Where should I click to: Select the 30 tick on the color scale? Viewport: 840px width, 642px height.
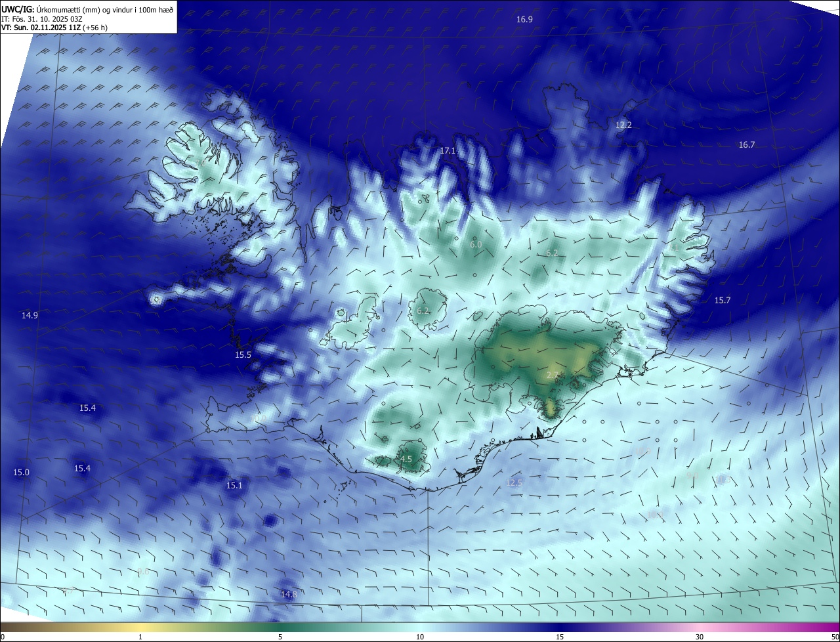tap(700, 637)
